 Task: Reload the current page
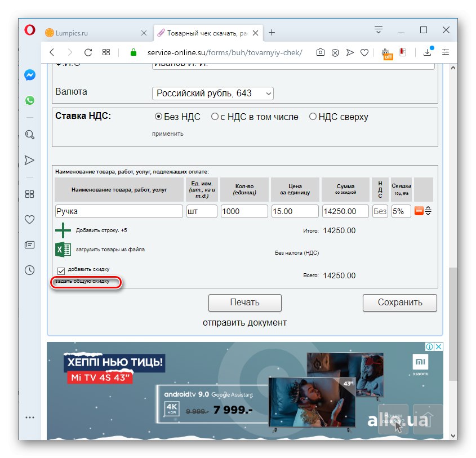(x=88, y=52)
